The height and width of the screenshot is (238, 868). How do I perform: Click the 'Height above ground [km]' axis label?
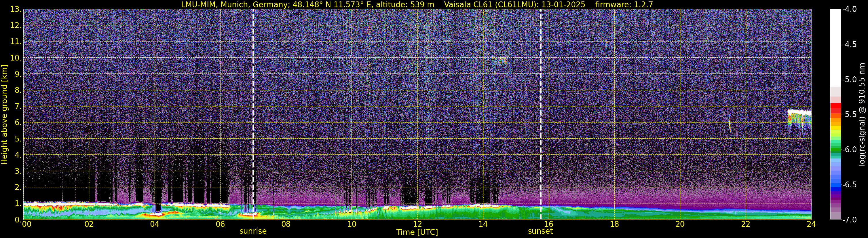[x=4, y=115]
